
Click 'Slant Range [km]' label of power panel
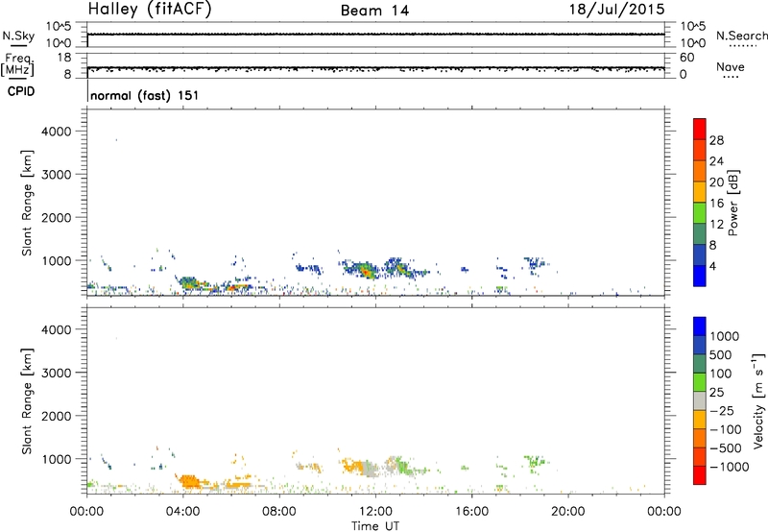27,203
